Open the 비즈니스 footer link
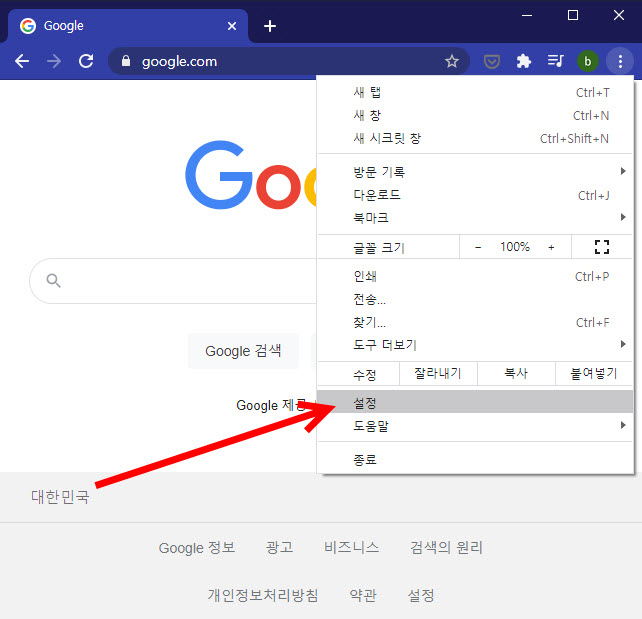The image size is (642, 619). pyautogui.click(x=352, y=547)
